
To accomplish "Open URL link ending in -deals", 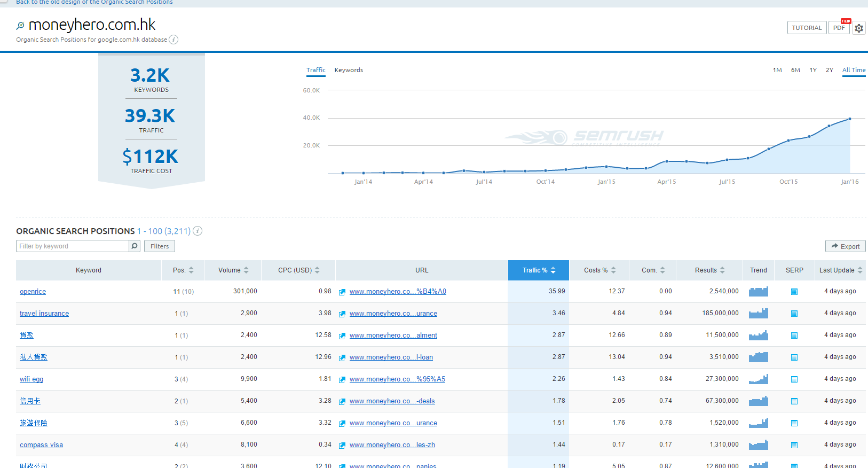I will tap(392, 401).
